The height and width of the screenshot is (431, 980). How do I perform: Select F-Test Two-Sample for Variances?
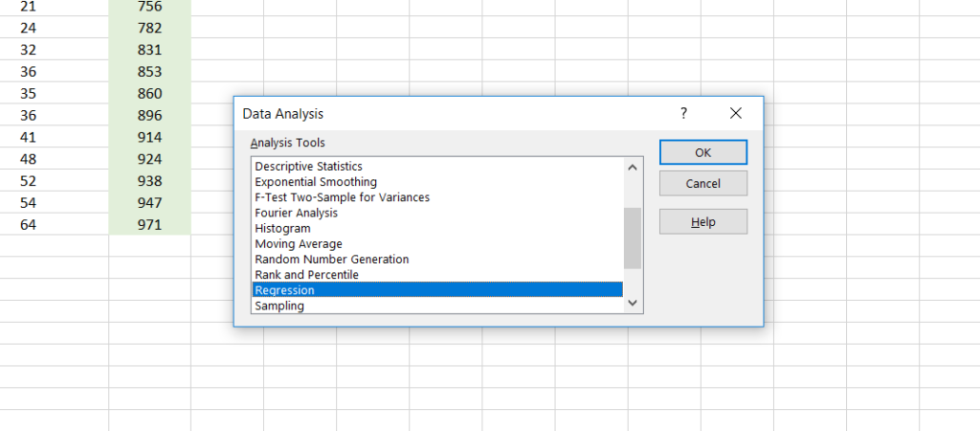pos(342,197)
